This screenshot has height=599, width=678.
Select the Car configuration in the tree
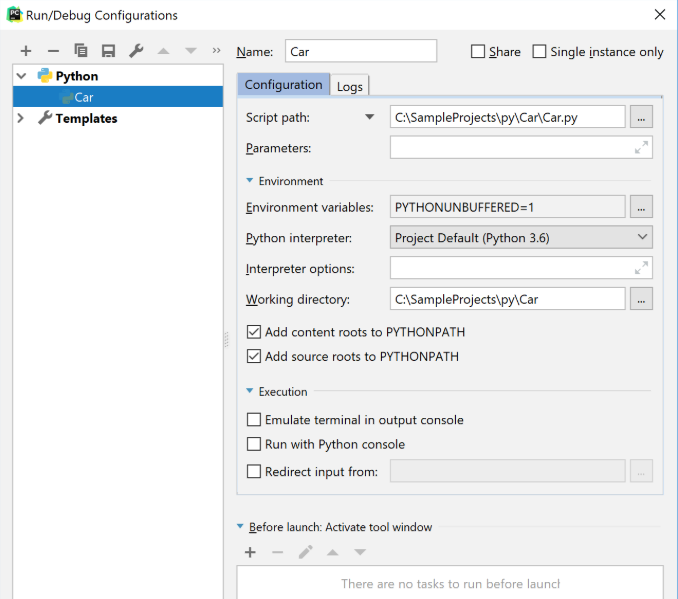tap(118, 97)
